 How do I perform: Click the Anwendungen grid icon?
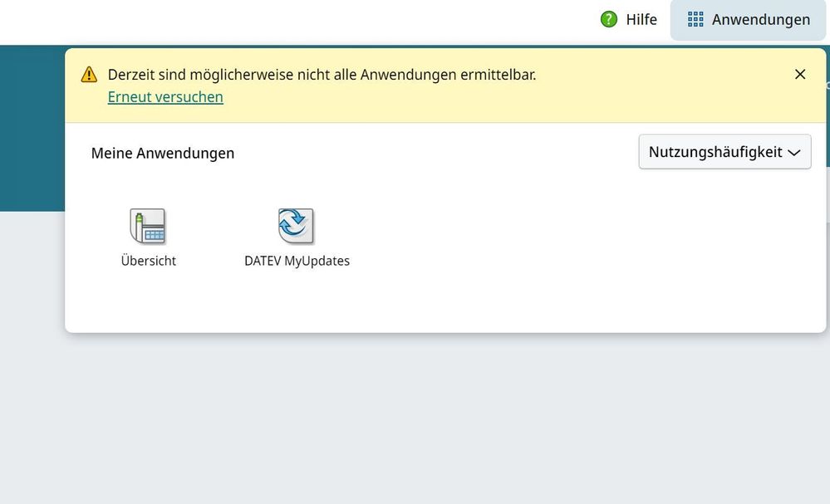[695, 19]
